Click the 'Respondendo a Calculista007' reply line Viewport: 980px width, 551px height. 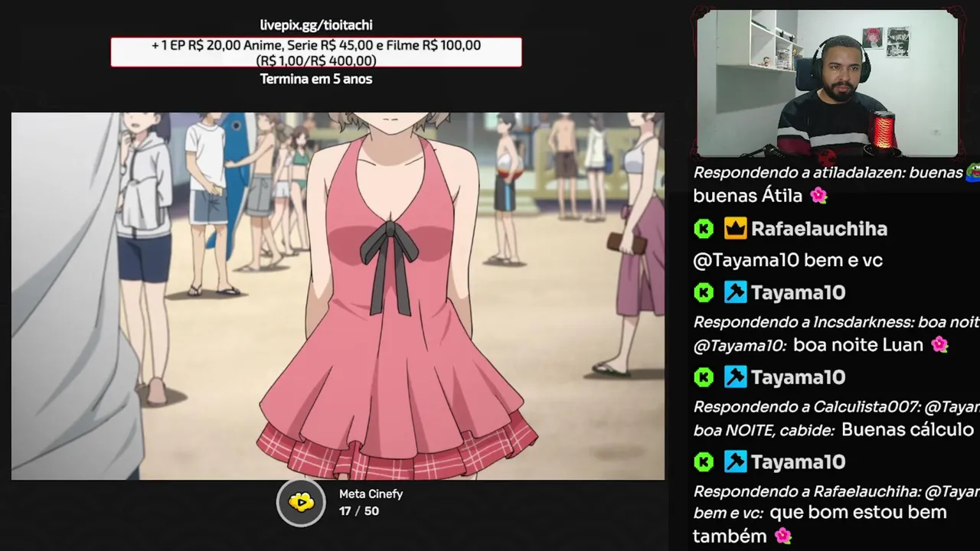[x=836, y=408]
